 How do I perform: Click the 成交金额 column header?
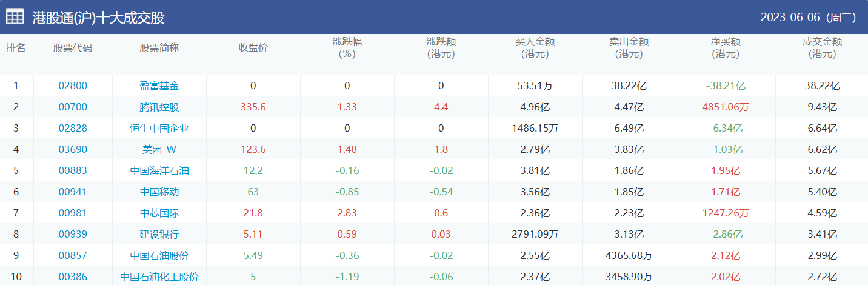coord(822,48)
